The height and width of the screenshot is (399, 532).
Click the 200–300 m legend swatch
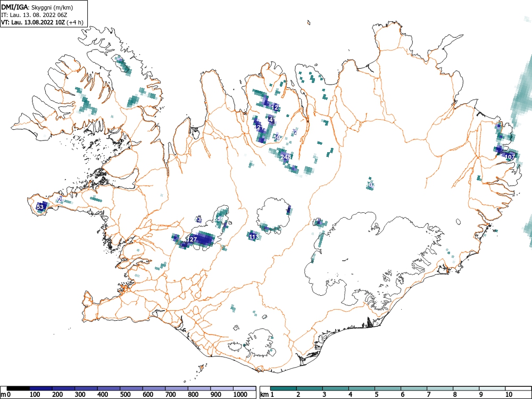click(63, 388)
